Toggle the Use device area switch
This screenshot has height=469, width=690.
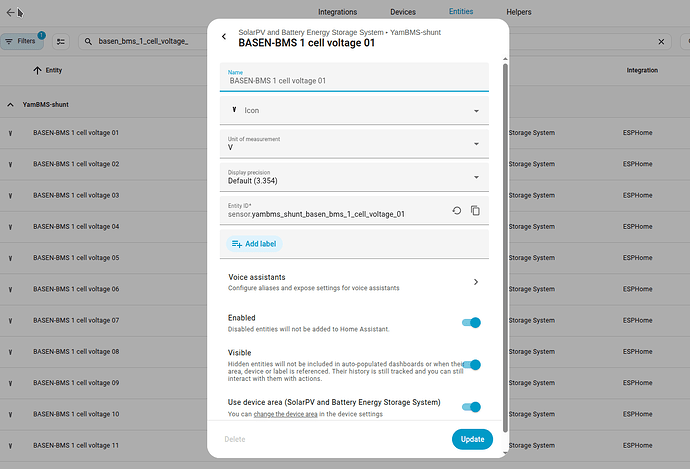point(471,407)
